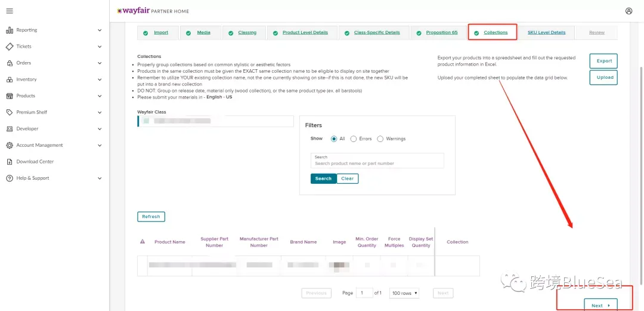Click the Previous page button
Viewport: 644px width, 311px height.
(316, 293)
